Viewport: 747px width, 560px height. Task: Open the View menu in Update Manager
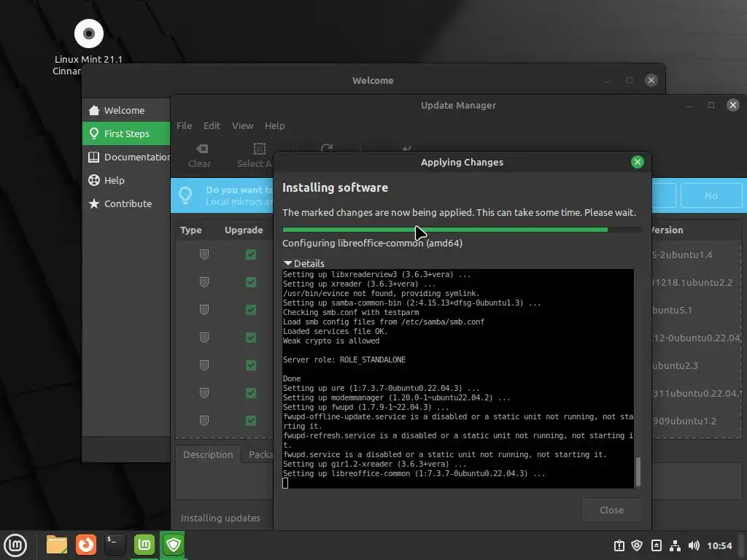click(x=242, y=125)
